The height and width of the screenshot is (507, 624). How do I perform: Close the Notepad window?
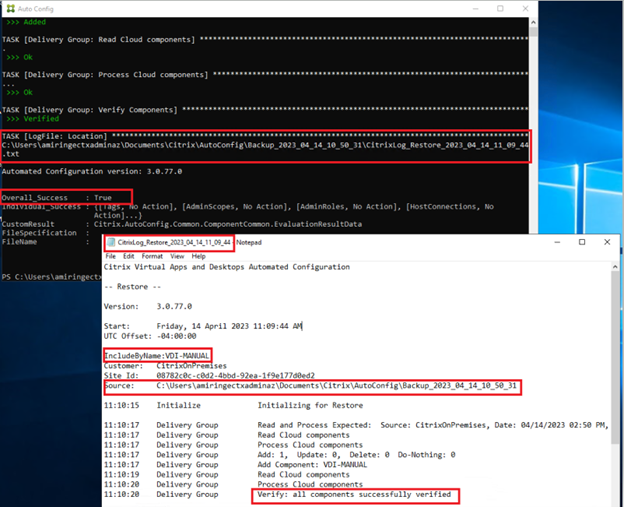click(x=607, y=242)
